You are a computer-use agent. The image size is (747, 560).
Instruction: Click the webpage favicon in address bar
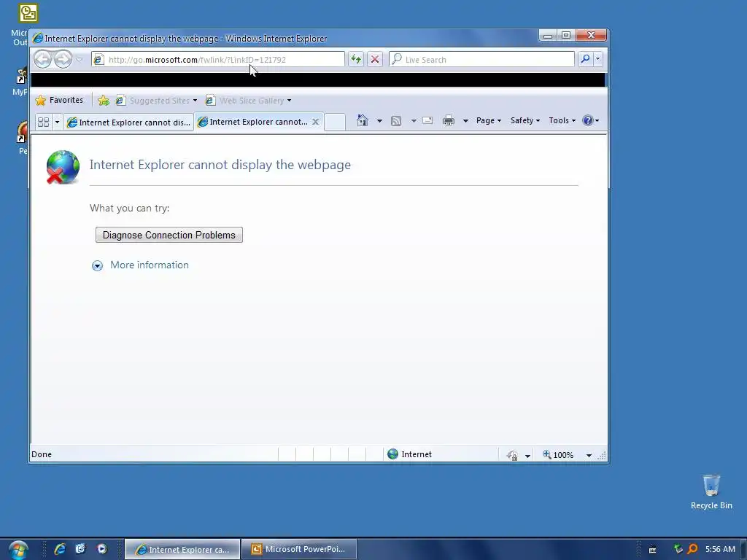[x=98, y=60]
